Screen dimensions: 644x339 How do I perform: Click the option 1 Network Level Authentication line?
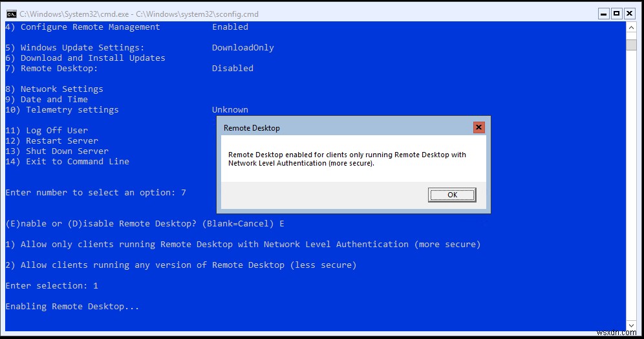242,245
